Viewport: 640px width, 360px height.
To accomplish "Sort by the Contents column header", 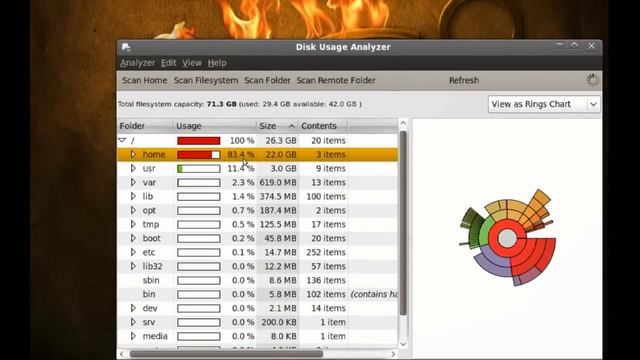I will coord(323,126).
